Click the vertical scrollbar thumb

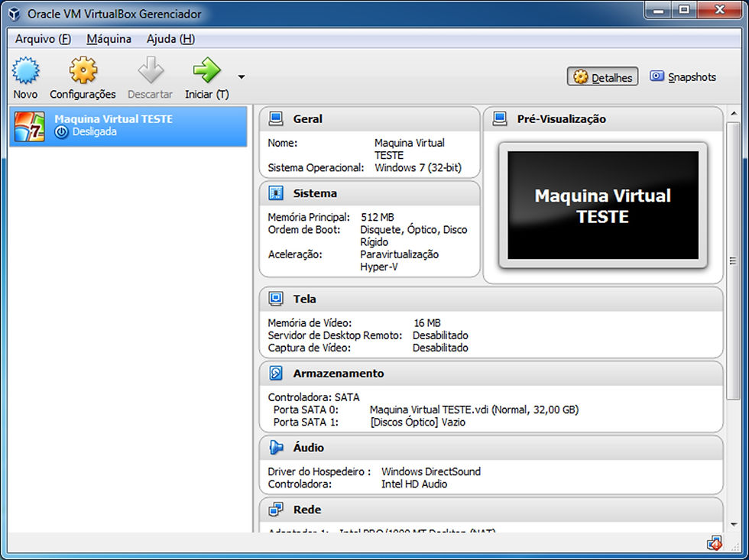(733, 261)
